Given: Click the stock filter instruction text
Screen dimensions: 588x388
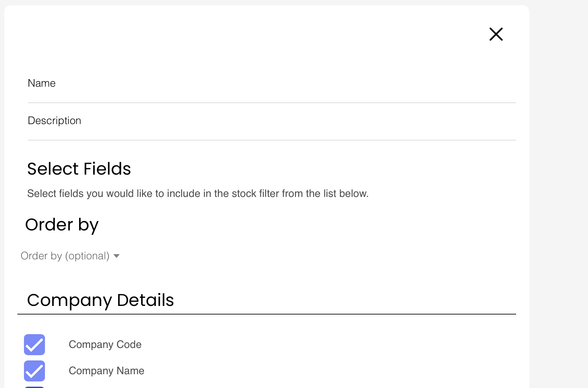Looking at the screenshot, I should point(198,193).
